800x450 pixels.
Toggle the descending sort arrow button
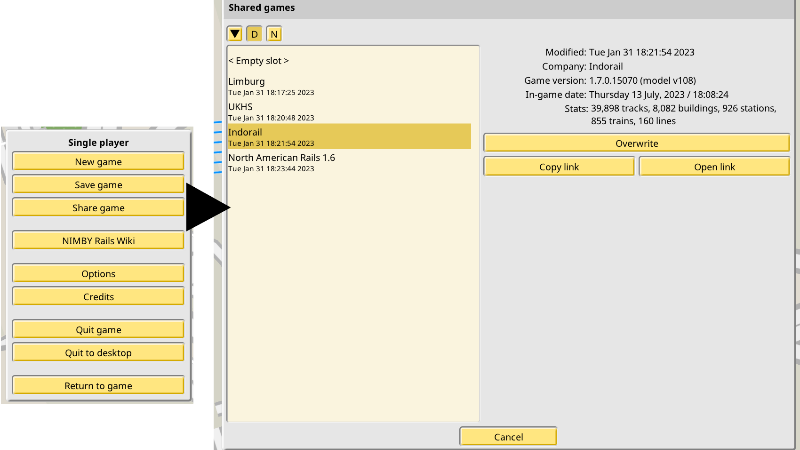235,34
